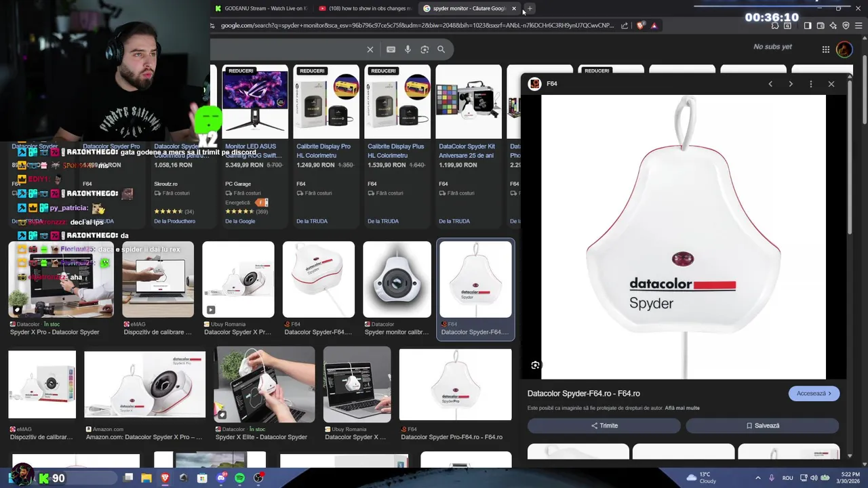Open Discord from the taskbar
The width and height of the screenshot is (868, 488).
(x=221, y=479)
